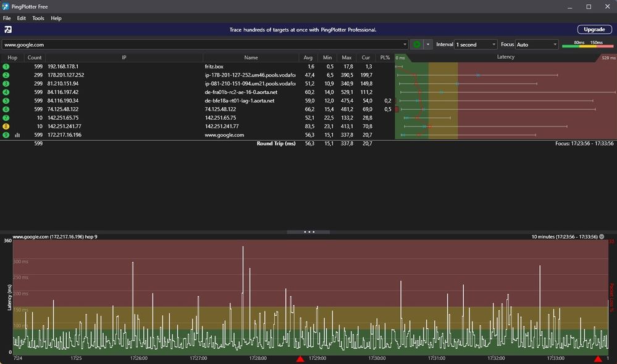This screenshot has width=617, height=364.
Task: Click the 0,5 packet loss value for hop 6
Action: pos(388,109)
